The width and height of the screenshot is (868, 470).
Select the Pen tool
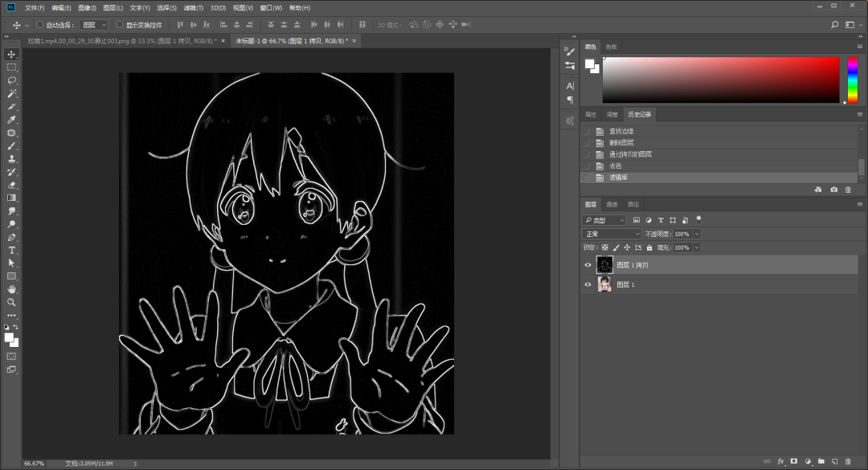click(x=11, y=238)
